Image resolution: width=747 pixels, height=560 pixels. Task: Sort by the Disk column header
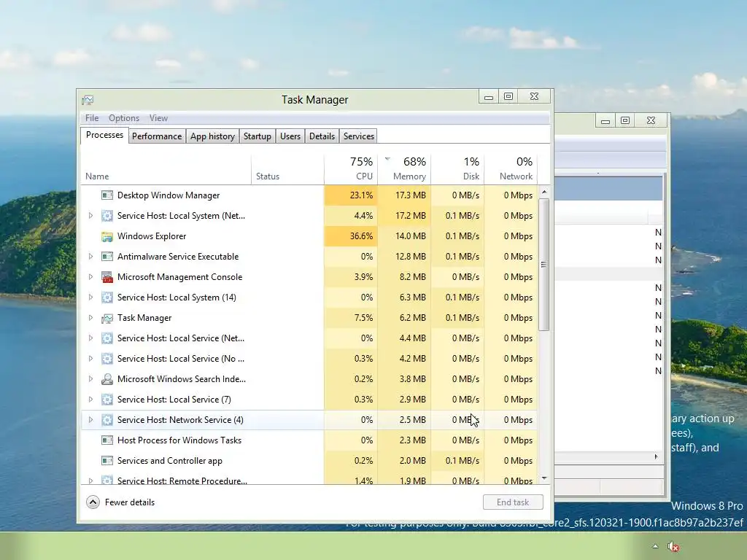click(458, 169)
